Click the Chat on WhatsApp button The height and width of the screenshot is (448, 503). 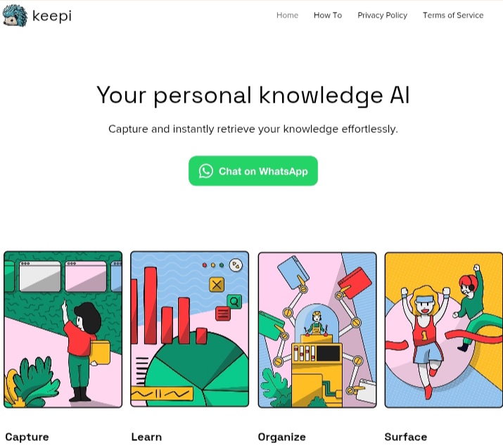tap(253, 171)
